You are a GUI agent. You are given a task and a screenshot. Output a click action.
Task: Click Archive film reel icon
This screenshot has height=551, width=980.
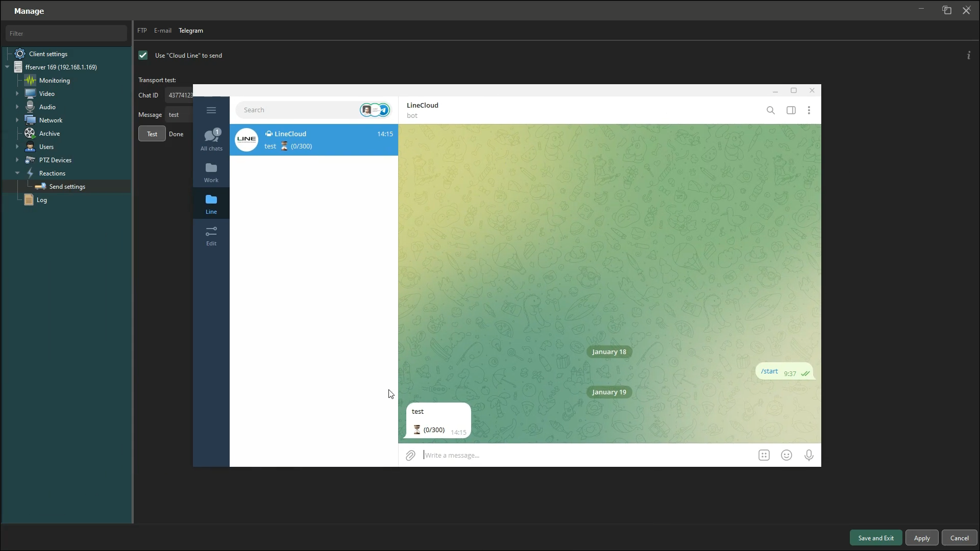pos(30,133)
